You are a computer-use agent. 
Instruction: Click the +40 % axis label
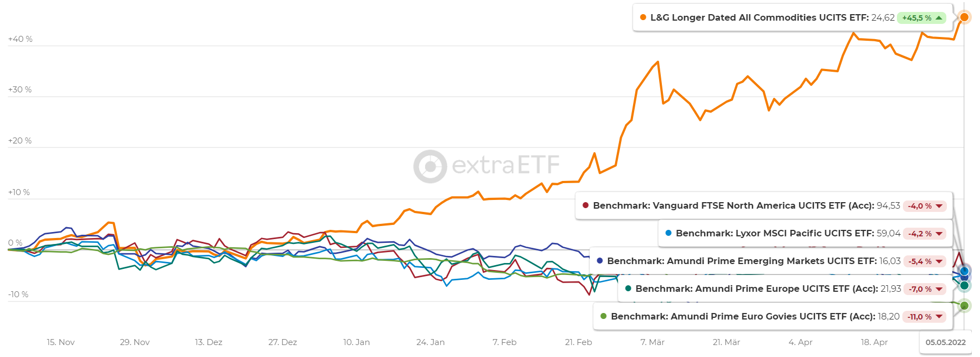[20, 39]
